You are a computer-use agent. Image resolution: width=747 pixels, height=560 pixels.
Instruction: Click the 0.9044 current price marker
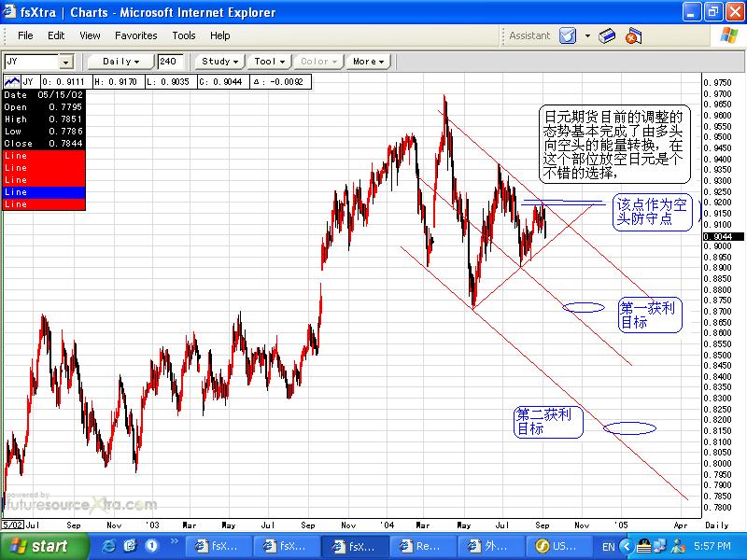[x=723, y=236]
